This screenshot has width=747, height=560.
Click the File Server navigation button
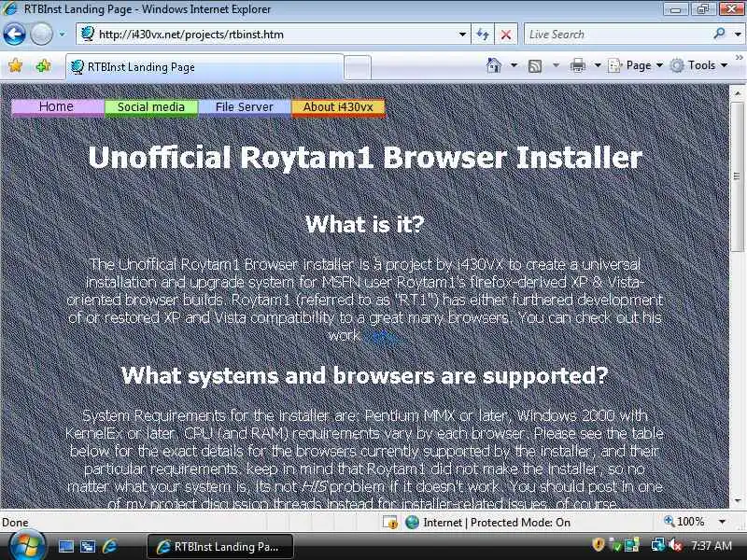(245, 107)
